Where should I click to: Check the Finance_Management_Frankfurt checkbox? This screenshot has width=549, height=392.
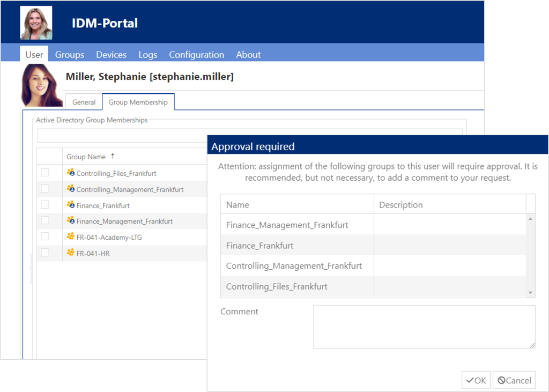[45, 220]
